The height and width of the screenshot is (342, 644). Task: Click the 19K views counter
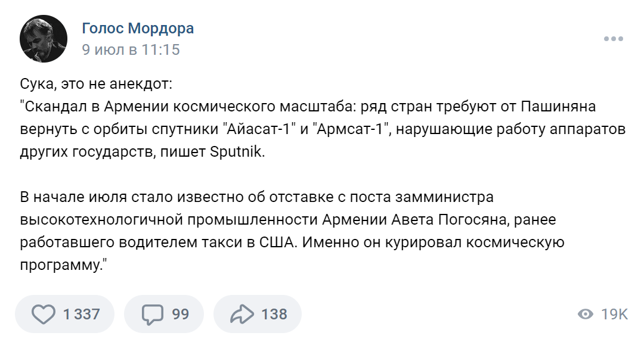[x=614, y=315]
